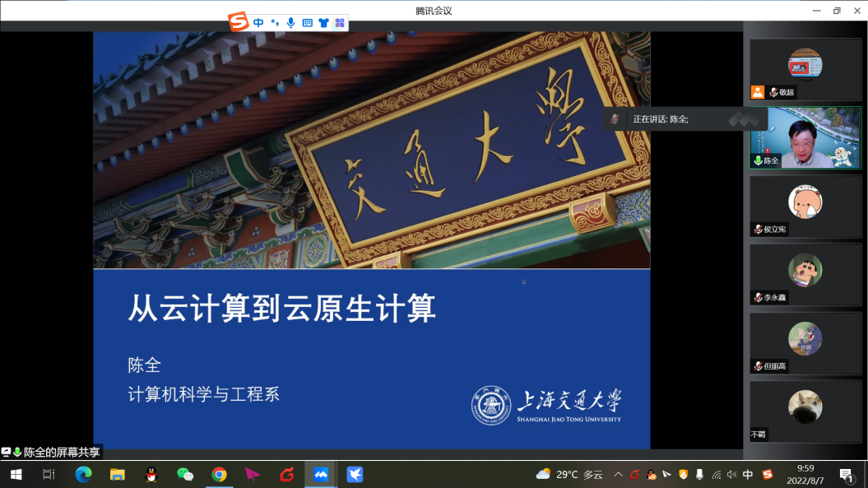This screenshot has width=868, height=488.
Task: Open the Windows Start menu
Action: pos(16,474)
